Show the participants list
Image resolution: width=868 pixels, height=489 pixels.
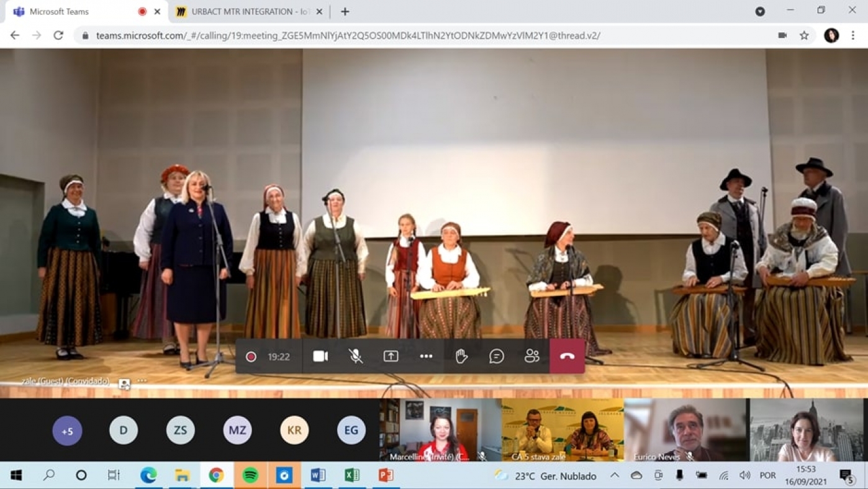coord(532,356)
